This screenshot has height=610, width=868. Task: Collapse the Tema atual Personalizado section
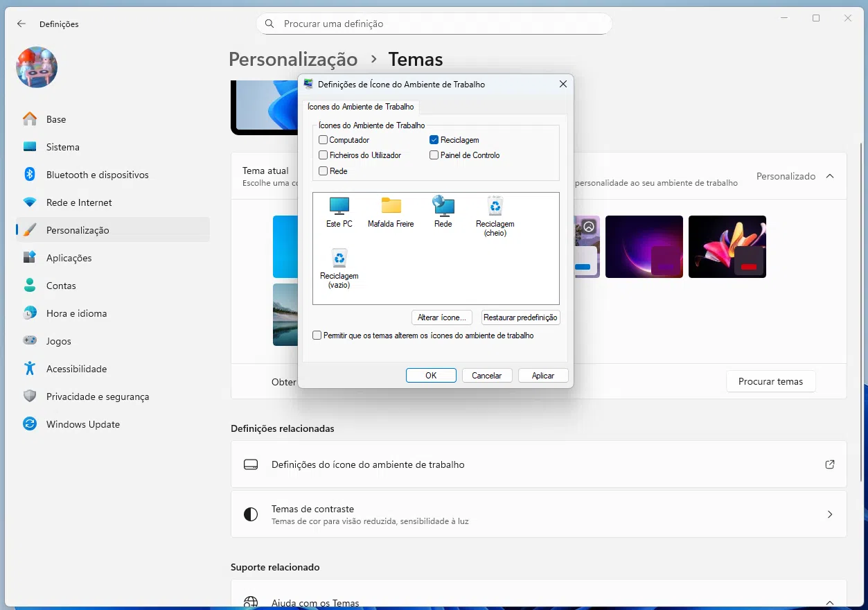click(x=830, y=176)
